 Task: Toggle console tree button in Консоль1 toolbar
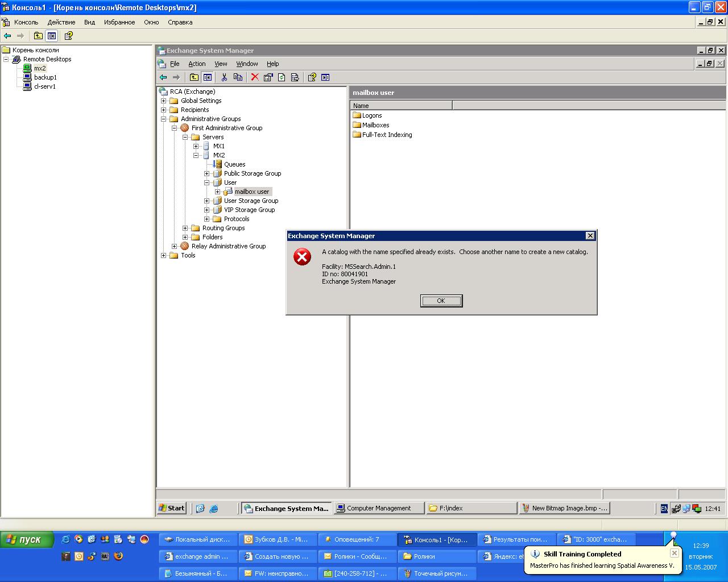52,36
